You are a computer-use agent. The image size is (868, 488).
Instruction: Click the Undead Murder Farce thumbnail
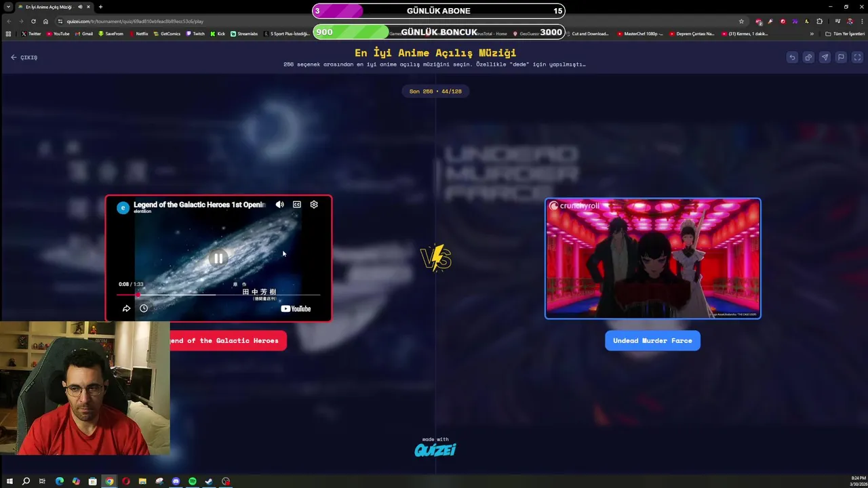pyautogui.click(x=652, y=258)
